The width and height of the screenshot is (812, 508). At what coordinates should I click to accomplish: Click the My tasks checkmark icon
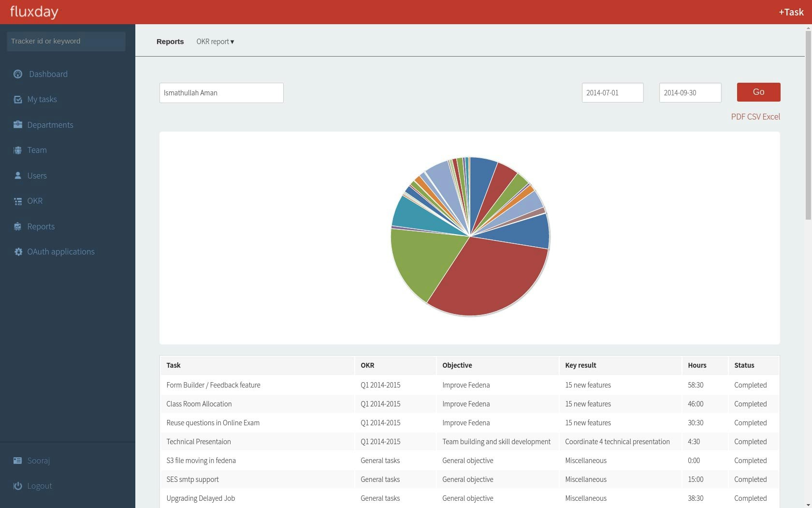(x=18, y=99)
